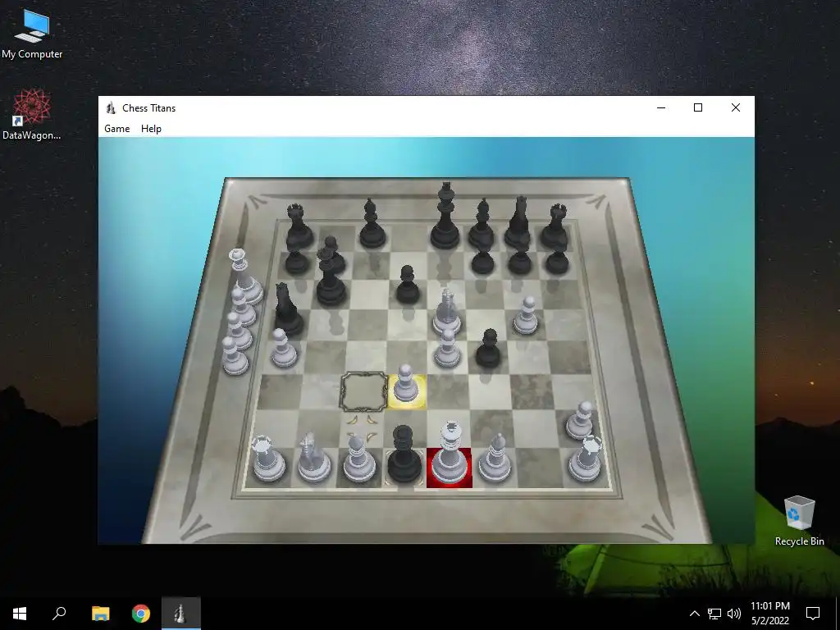Image resolution: width=840 pixels, height=630 pixels.
Task: Show hidden system tray icons
Action: point(694,614)
